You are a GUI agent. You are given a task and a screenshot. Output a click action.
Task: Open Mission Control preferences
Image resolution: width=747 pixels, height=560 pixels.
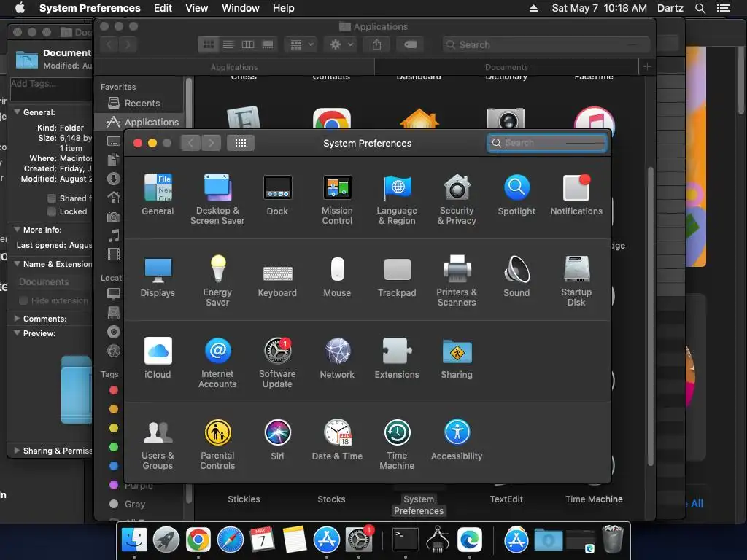[x=337, y=200]
